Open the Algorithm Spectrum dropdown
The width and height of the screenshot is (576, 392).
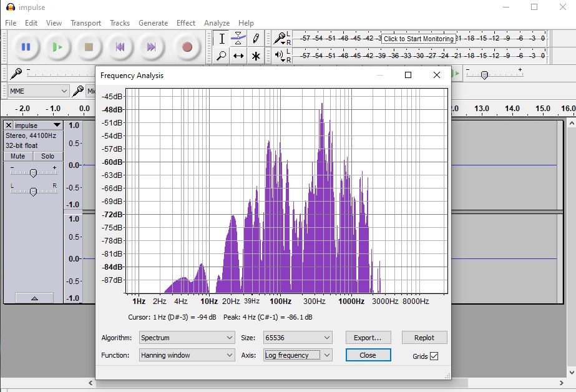[x=187, y=338]
